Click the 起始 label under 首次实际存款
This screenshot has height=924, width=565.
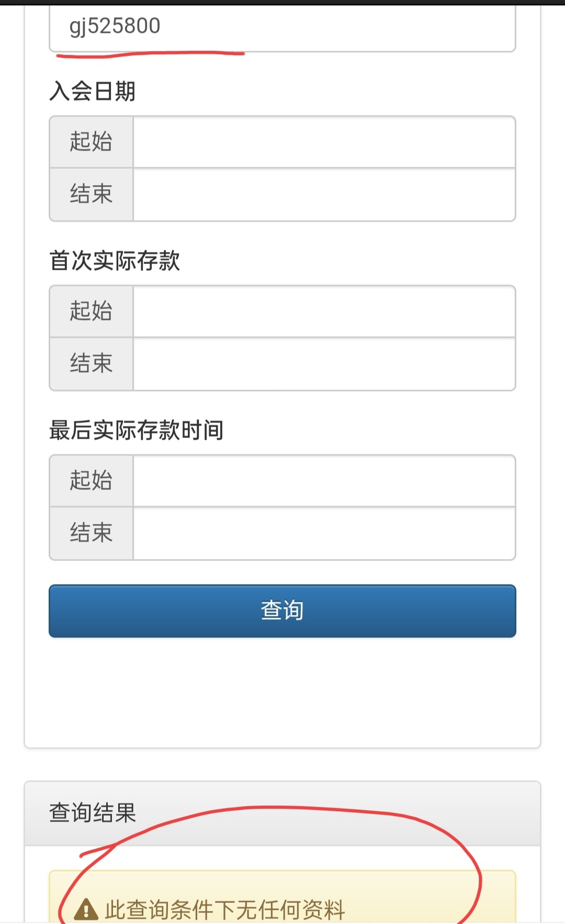[92, 311]
